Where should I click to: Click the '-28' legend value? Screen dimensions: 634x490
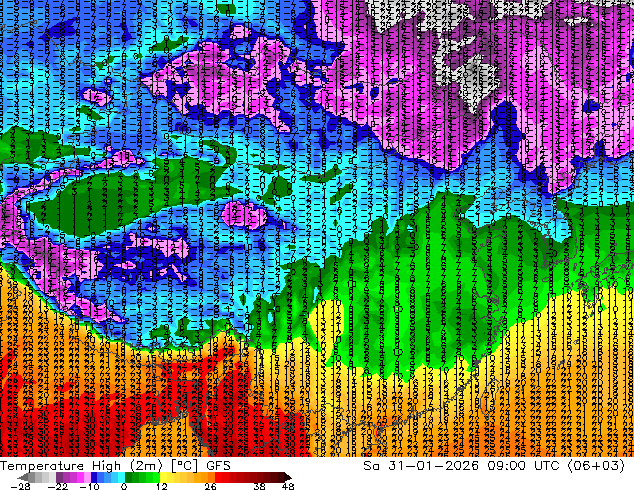click(x=20, y=486)
